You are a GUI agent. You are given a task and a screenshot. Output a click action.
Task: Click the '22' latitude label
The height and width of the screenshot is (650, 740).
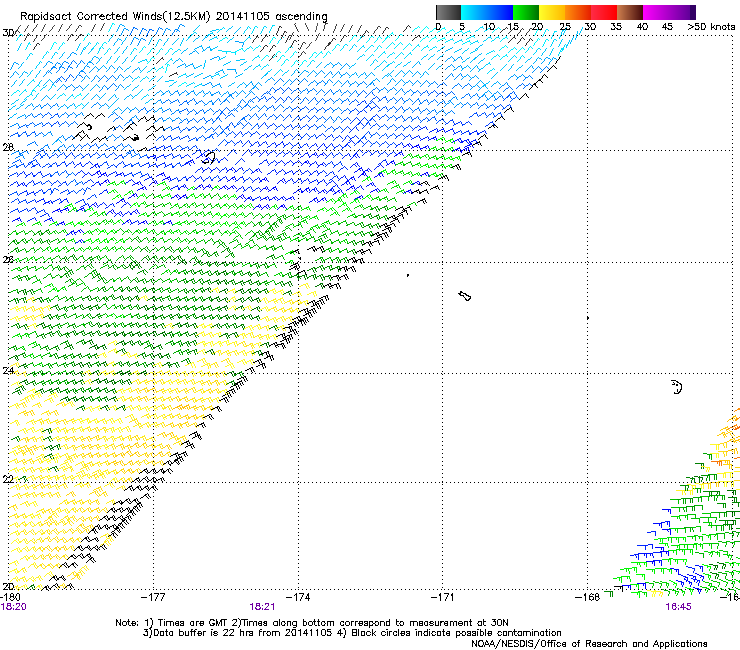(8, 479)
